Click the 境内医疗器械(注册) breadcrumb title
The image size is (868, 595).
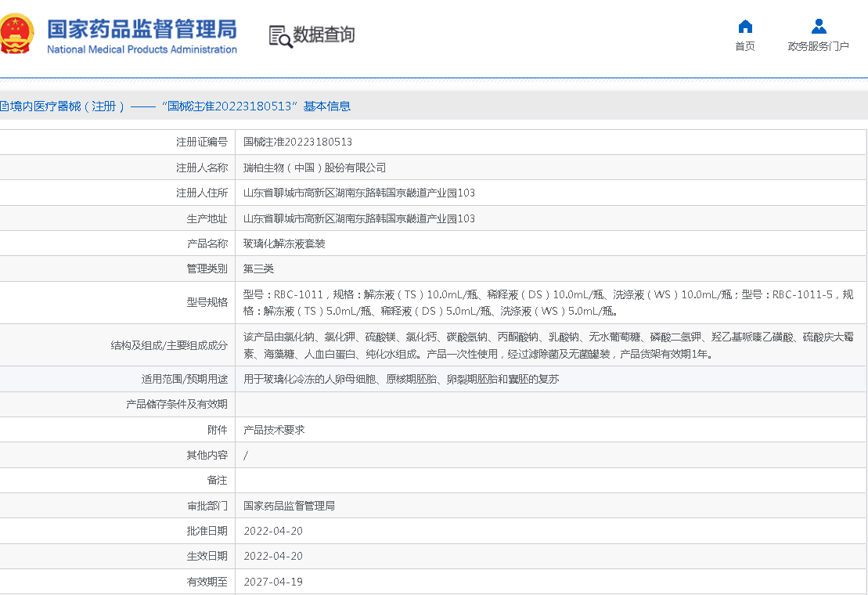pyautogui.click(x=63, y=106)
